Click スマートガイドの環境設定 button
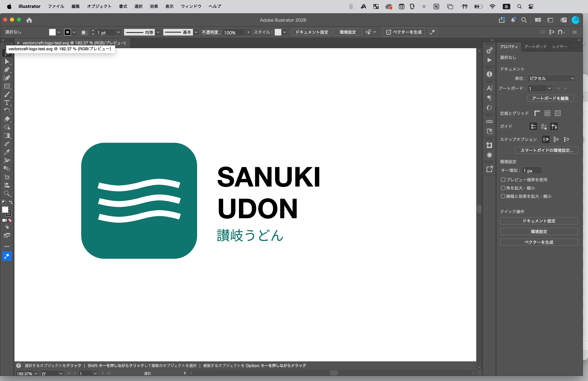The height and width of the screenshot is (381, 588). [546, 150]
